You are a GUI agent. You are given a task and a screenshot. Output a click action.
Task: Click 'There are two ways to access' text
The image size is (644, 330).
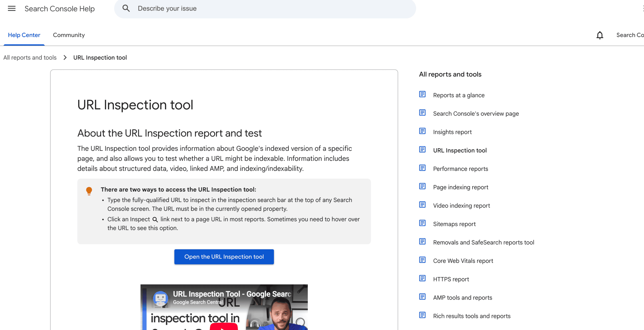[178, 189]
